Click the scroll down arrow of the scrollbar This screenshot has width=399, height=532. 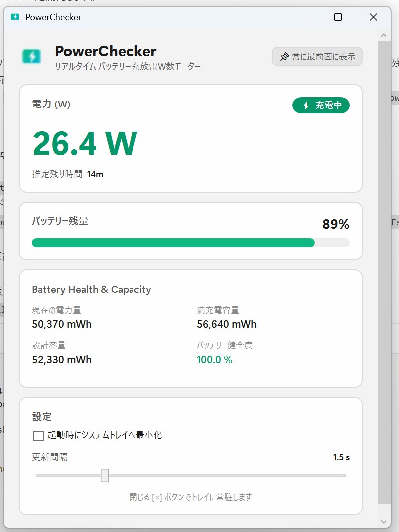(384, 522)
